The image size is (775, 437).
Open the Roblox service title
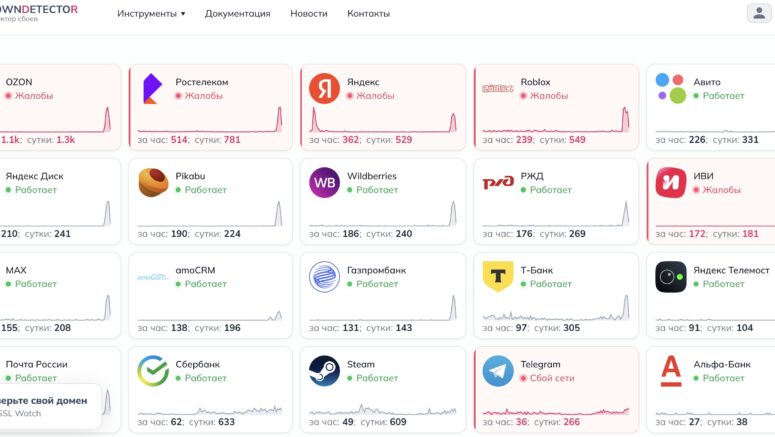535,82
